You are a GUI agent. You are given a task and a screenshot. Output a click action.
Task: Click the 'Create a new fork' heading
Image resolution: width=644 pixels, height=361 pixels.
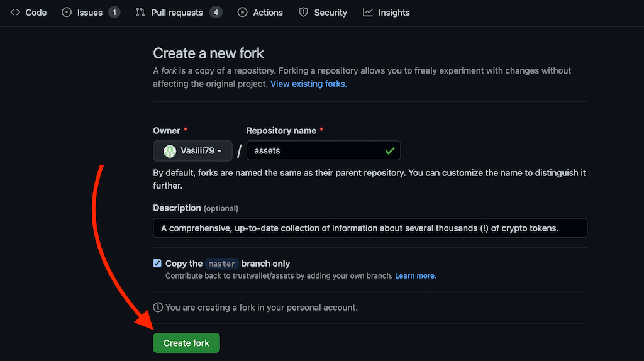coord(208,53)
